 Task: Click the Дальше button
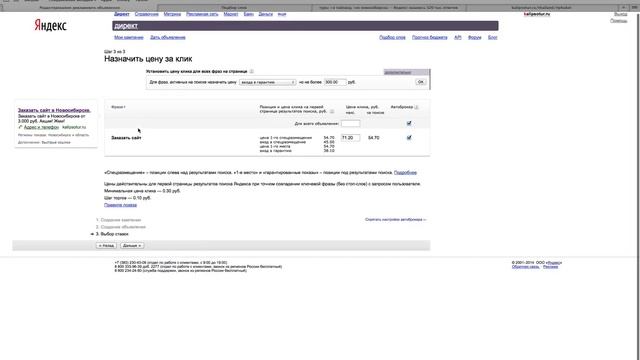132,246
